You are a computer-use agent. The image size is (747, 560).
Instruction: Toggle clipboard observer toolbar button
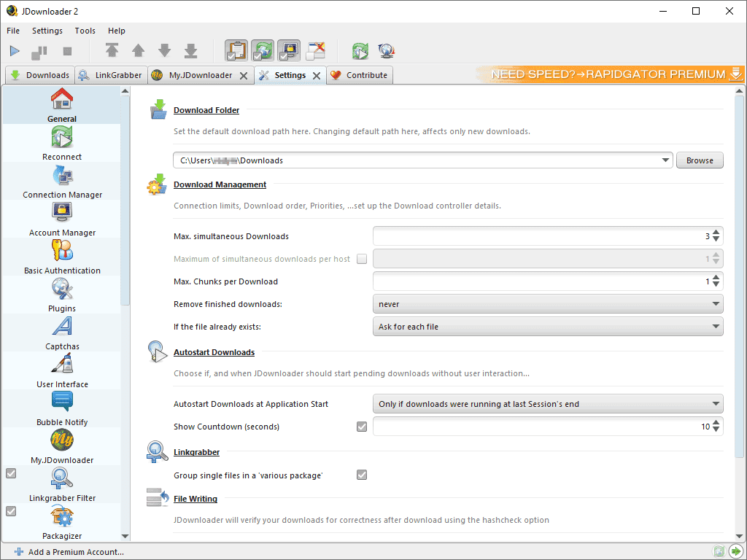pyautogui.click(x=236, y=51)
